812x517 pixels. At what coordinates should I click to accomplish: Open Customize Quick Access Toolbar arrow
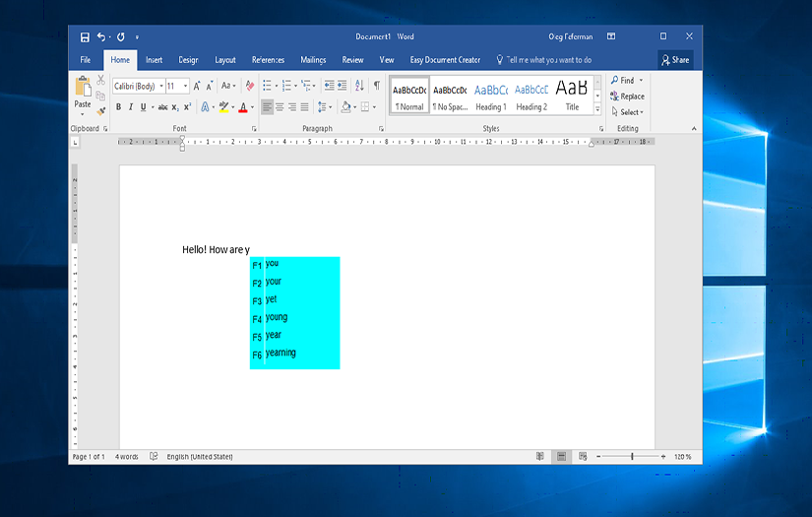click(x=137, y=37)
